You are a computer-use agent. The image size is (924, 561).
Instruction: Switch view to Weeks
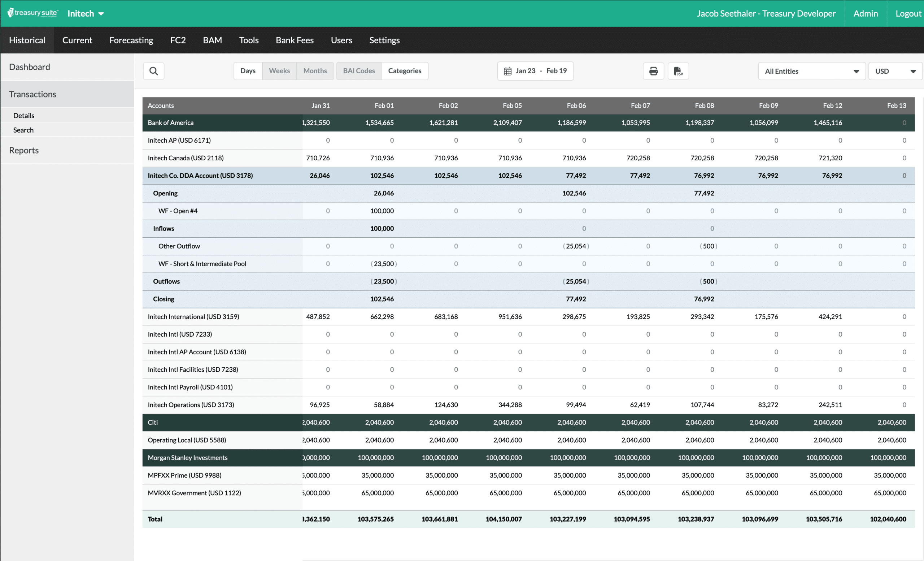pyautogui.click(x=279, y=71)
